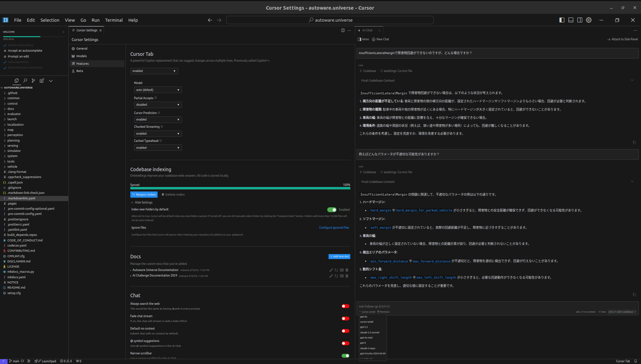The width and height of the screenshot is (641, 364).
Task: Open Configure ignored files link
Action: click(334, 228)
